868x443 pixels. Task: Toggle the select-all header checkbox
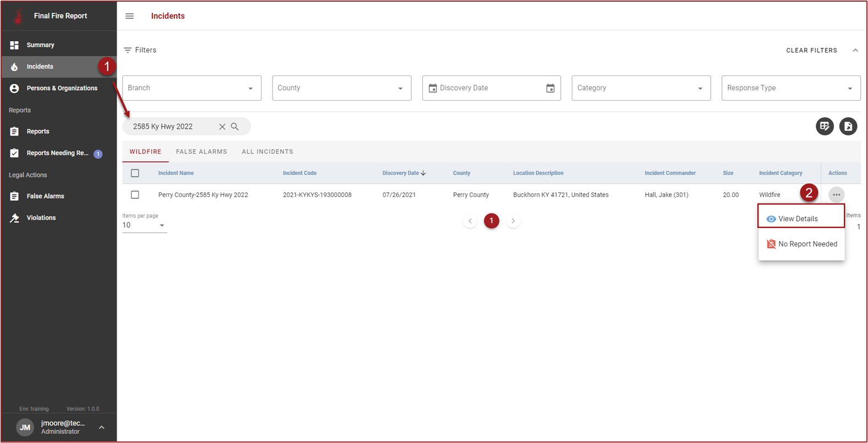135,173
